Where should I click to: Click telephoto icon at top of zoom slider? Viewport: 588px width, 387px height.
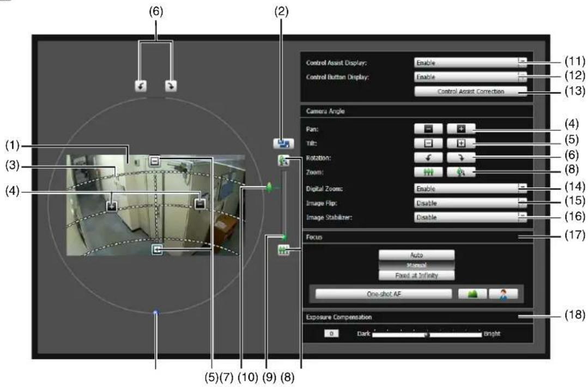[x=283, y=160]
